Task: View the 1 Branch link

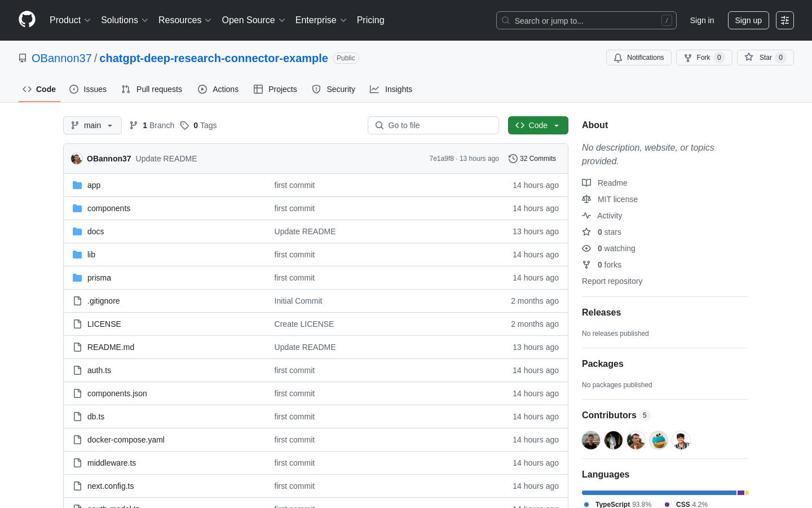Action: click(152, 125)
